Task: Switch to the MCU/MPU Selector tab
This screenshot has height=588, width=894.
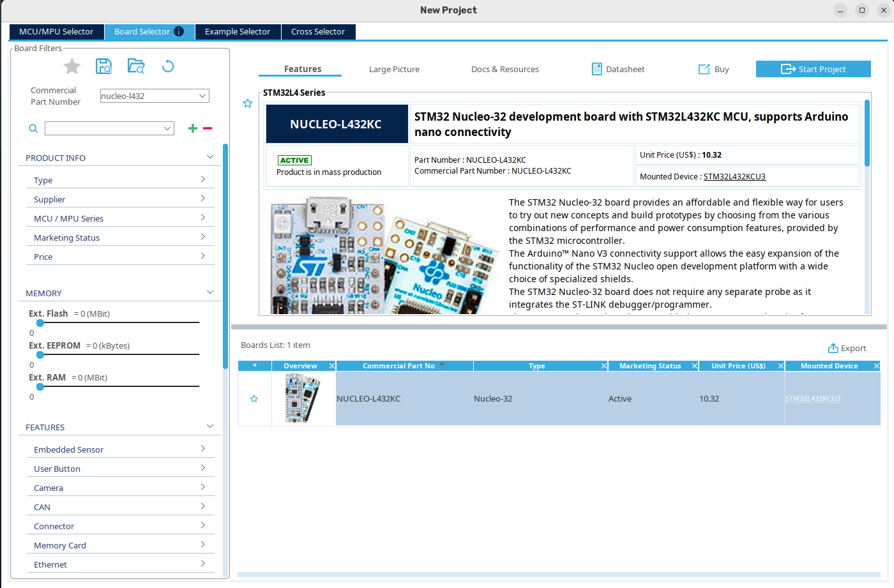Action: pos(56,31)
